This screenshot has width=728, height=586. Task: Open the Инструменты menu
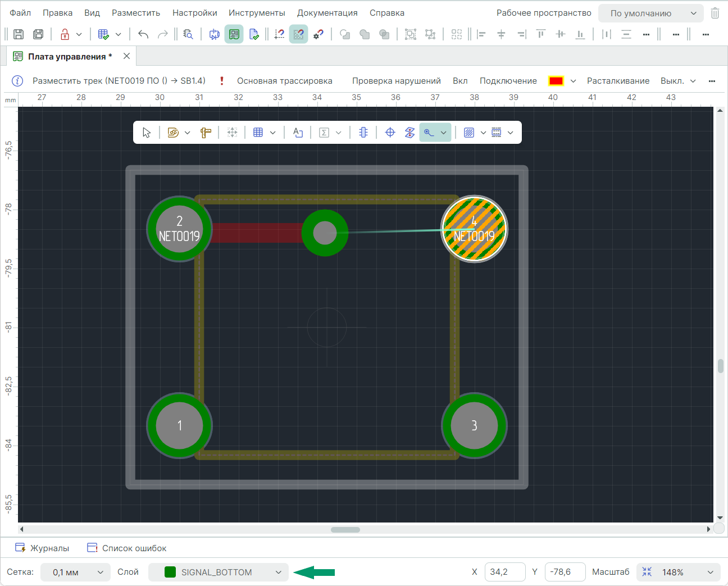[257, 13]
